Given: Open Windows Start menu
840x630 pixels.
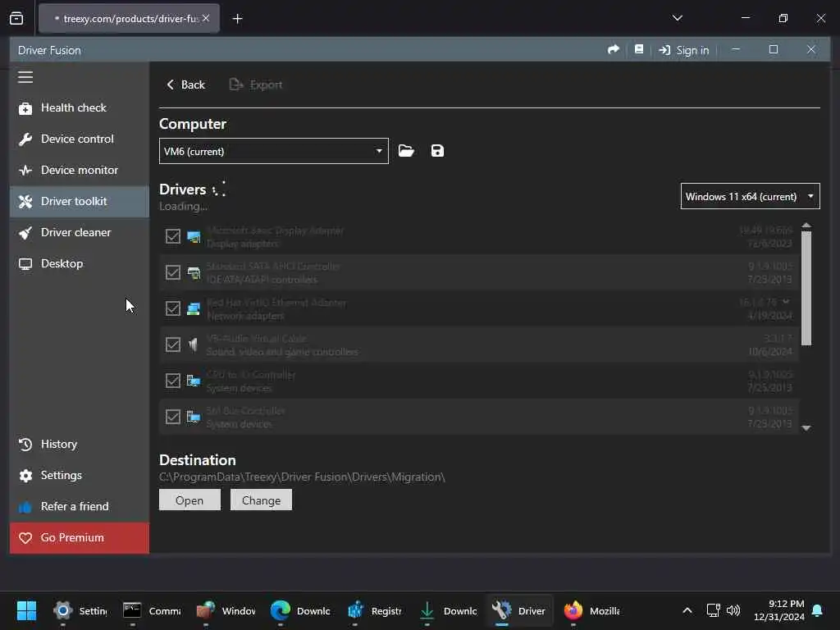Looking at the screenshot, I should [26, 610].
